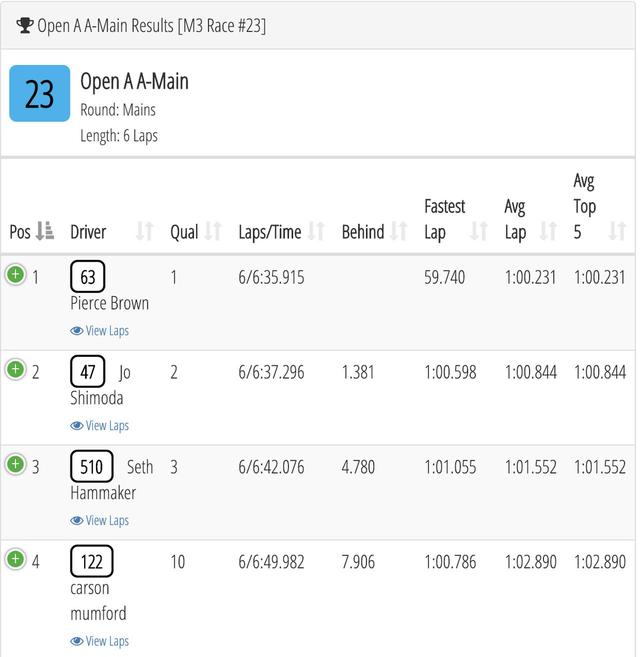The width and height of the screenshot is (640, 657).
Task: Click the number 63 driver badge
Action: click(88, 277)
